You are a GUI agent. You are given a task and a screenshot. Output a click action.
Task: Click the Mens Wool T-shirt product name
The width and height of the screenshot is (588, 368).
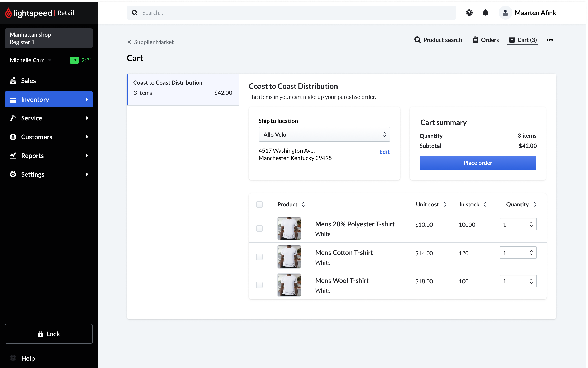(x=342, y=281)
